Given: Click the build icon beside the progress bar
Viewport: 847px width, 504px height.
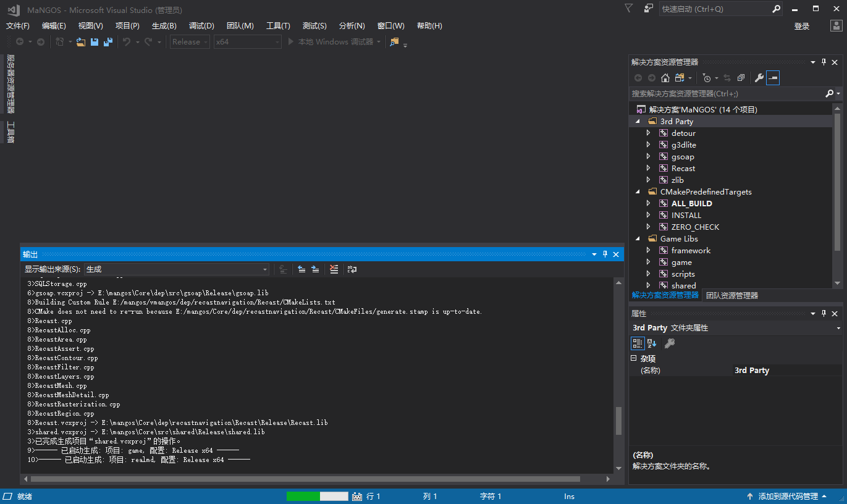Looking at the screenshot, I should tap(357, 497).
